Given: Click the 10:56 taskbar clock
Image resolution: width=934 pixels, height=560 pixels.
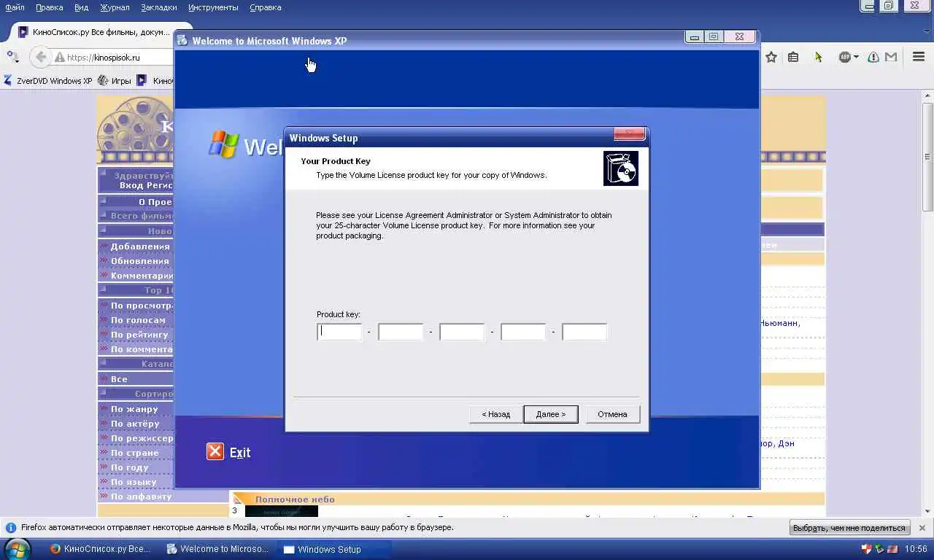Looking at the screenshot, I should (x=916, y=549).
